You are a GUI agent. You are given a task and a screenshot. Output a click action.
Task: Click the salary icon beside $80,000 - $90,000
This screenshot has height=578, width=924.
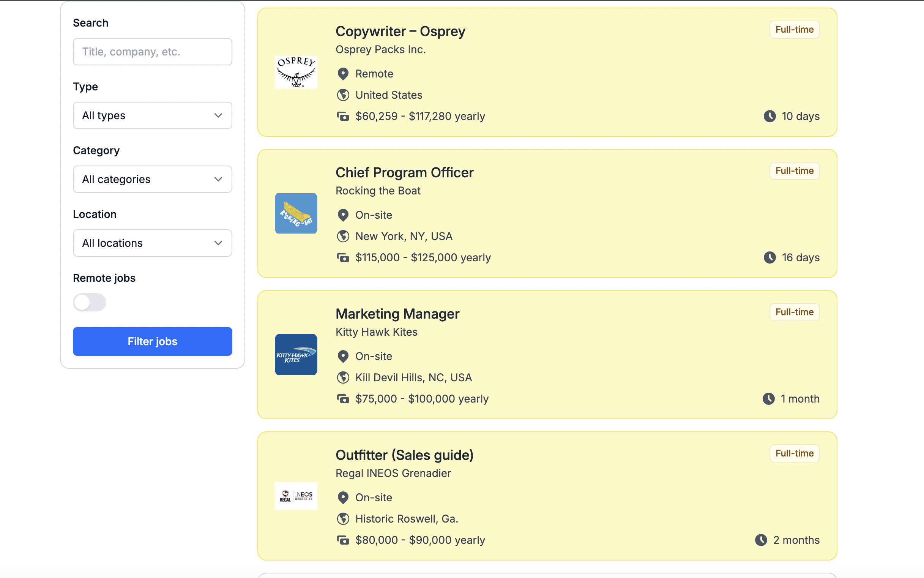pos(343,540)
